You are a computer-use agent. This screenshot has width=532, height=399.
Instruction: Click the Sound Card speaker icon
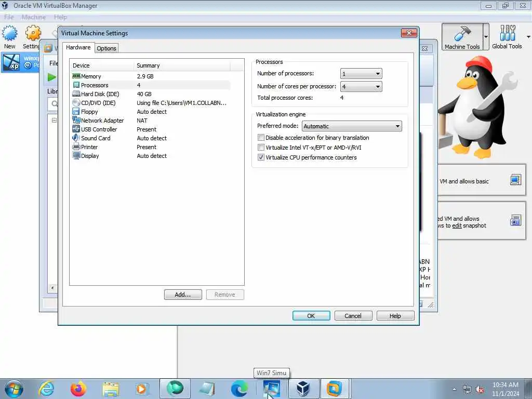tap(76, 138)
